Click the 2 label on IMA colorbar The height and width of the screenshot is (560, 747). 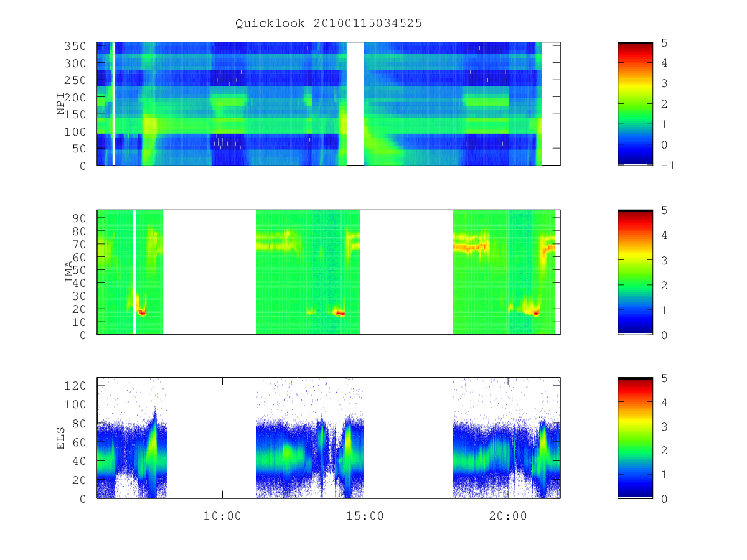click(665, 285)
